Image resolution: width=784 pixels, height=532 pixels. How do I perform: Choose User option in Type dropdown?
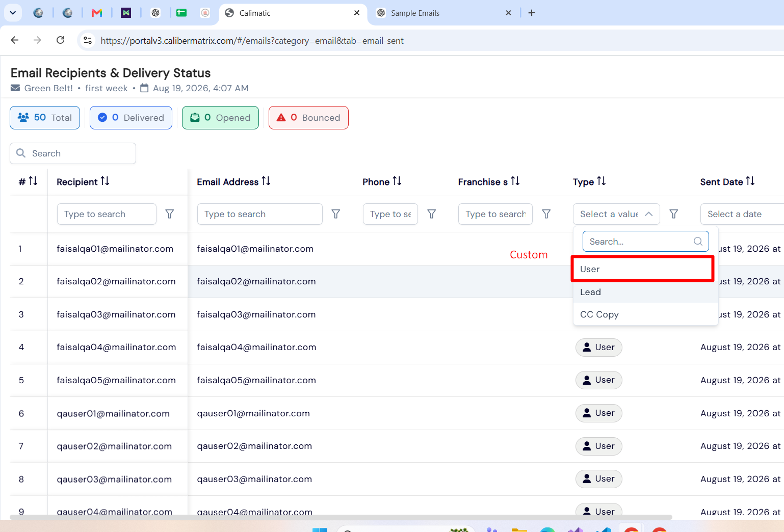click(x=642, y=269)
